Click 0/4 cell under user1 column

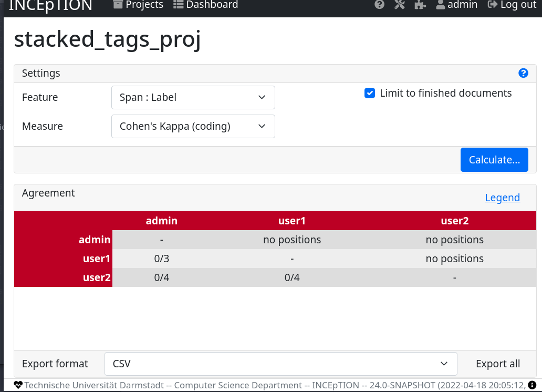click(291, 277)
